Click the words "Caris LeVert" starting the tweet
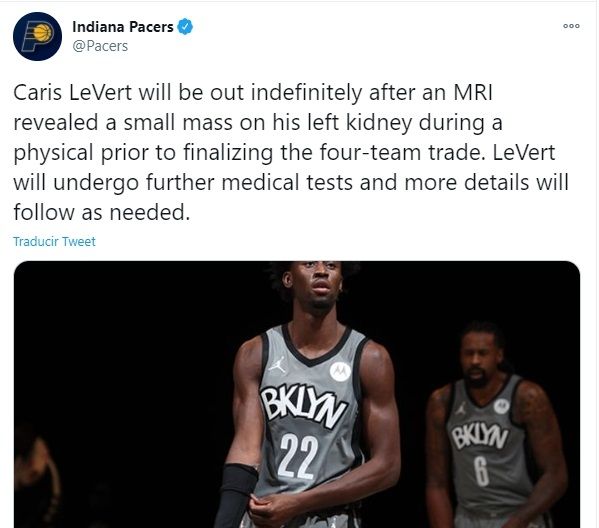The image size is (599, 528). point(73,93)
